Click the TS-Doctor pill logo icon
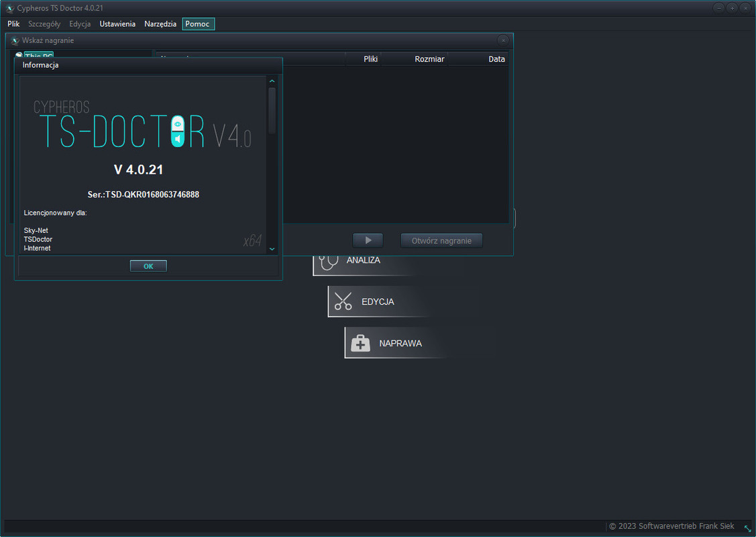Image resolution: width=756 pixels, height=537 pixels. [x=178, y=132]
